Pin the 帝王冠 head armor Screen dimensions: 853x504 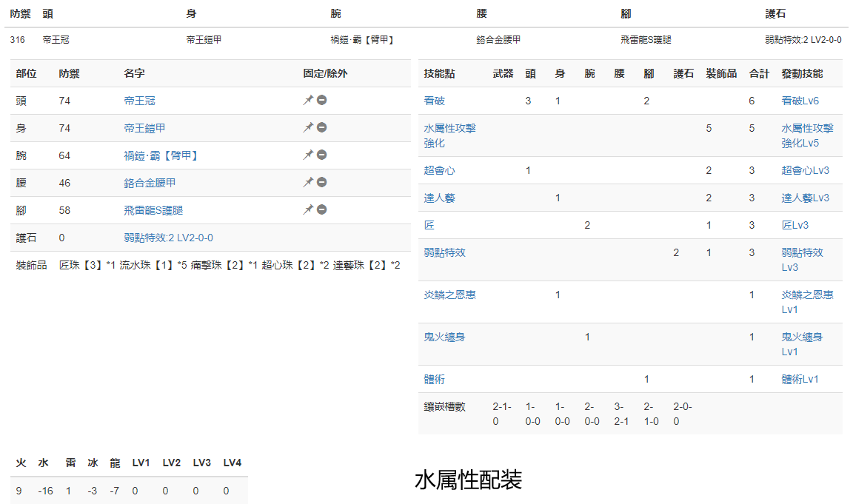tap(308, 100)
